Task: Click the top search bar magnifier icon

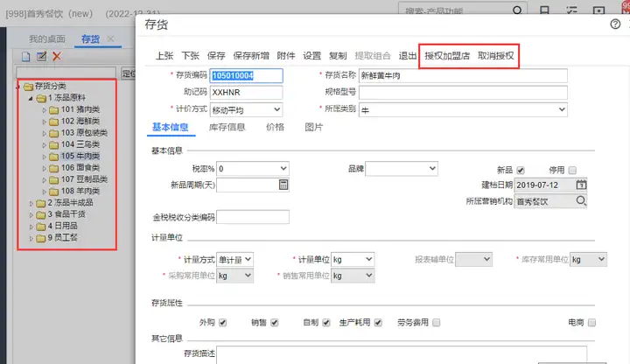Action: pyautogui.click(x=517, y=10)
